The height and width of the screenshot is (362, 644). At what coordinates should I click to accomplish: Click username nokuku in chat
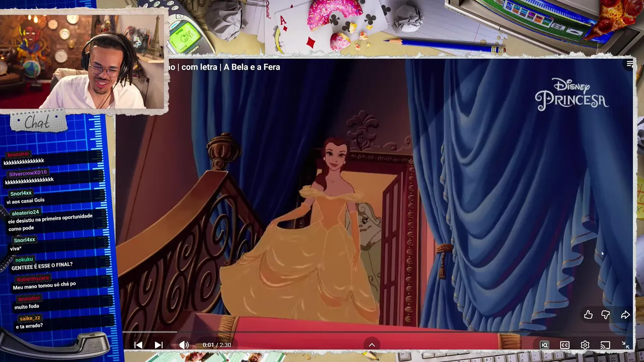pos(24,259)
